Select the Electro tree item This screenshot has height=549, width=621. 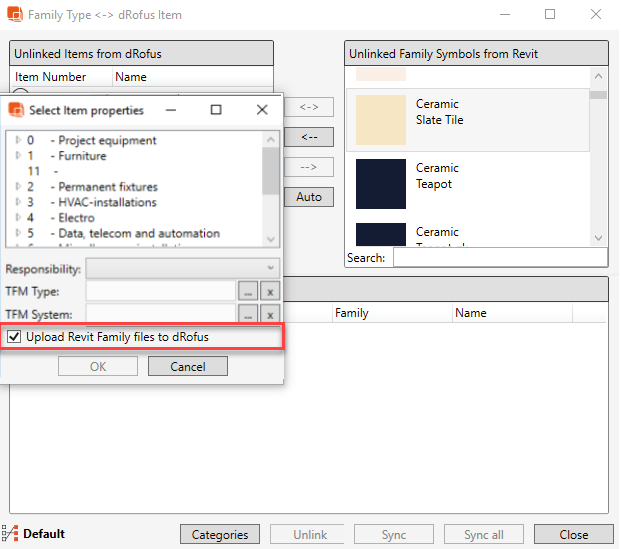(x=76, y=218)
